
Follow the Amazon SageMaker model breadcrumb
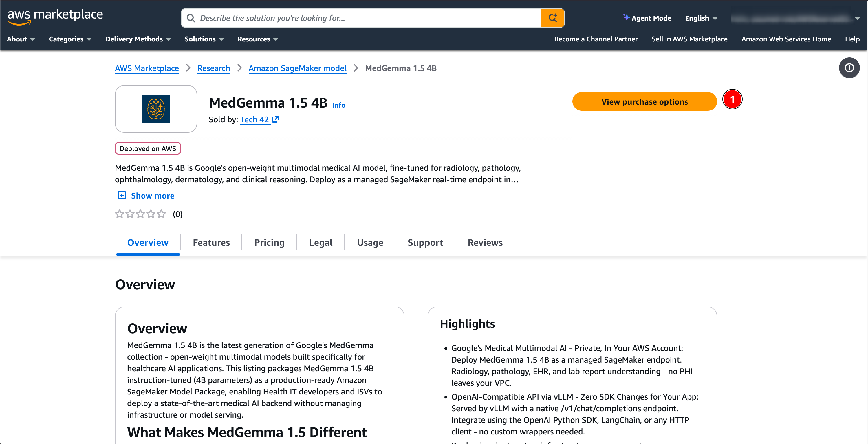click(x=298, y=68)
